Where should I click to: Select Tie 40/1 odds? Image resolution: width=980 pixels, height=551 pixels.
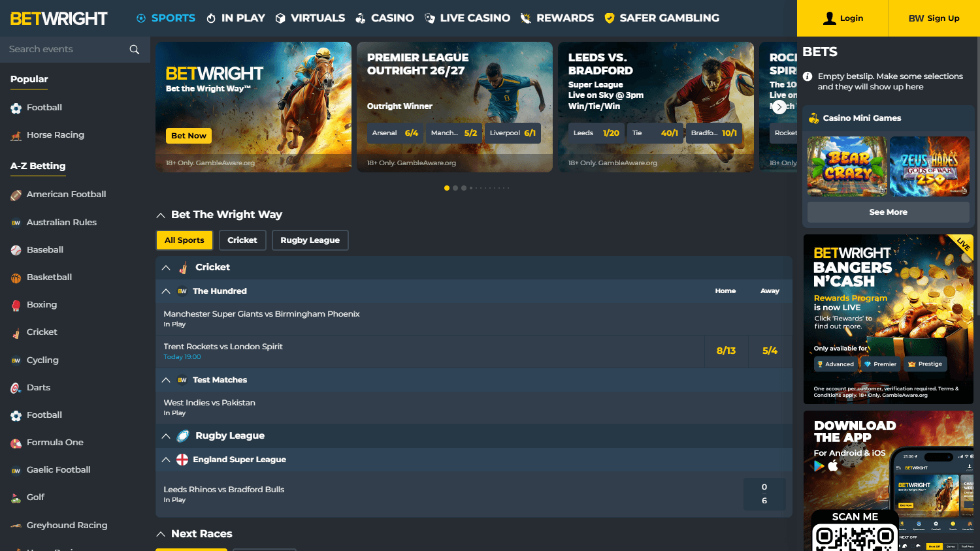655,133
